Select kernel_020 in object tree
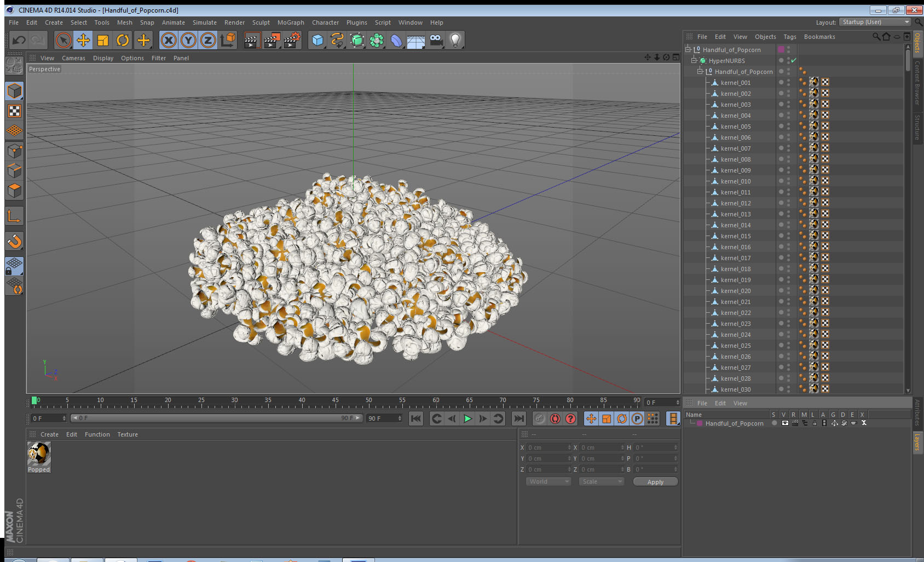 click(x=736, y=291)
